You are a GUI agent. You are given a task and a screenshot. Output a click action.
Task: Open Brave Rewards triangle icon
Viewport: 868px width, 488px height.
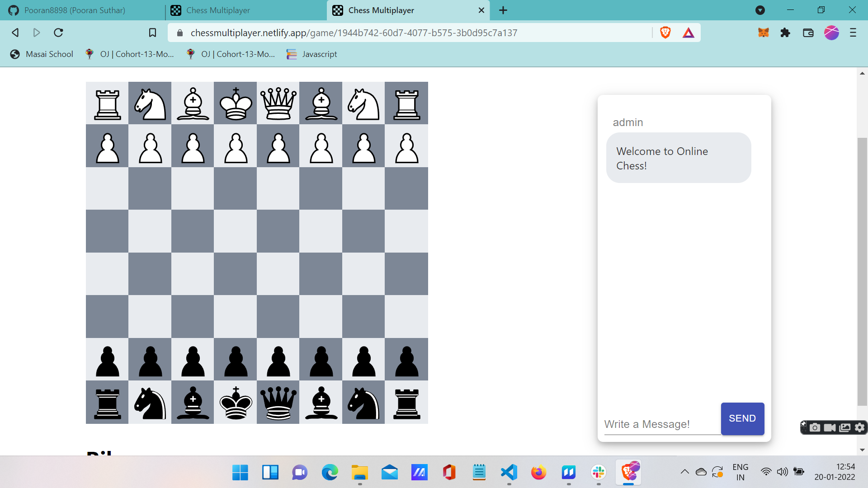click(x=688, y=33)
